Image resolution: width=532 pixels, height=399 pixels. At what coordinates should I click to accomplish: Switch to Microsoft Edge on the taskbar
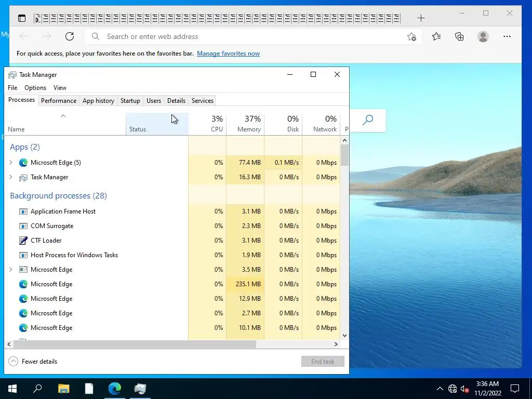coord(115,389)
